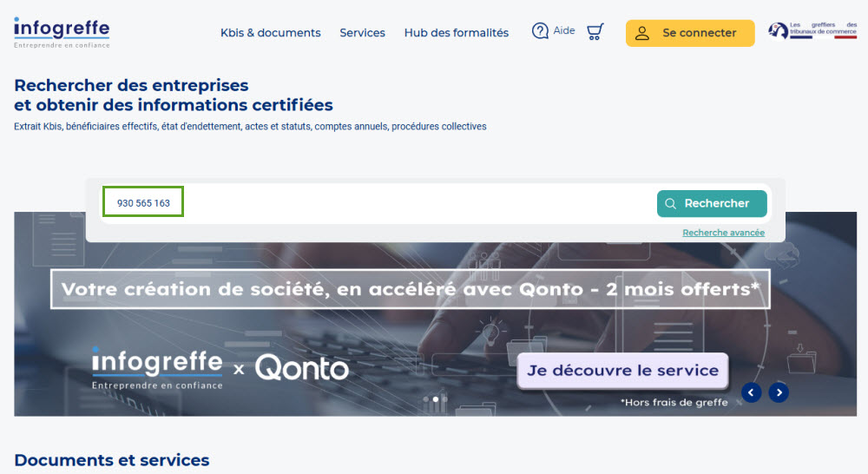Screen dimensions: 868x474
Task: Click the magnifier icon in Rechercher button
Action: coord(670,204)
